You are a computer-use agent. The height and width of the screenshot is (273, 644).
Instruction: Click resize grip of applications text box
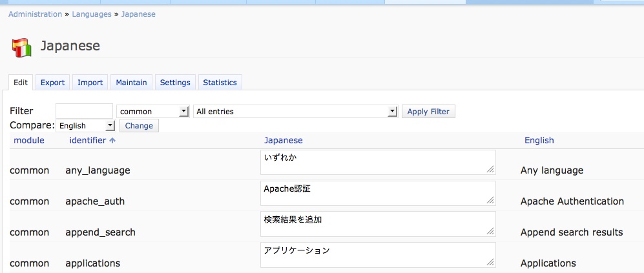pyautogui.click(x=490, y=262)
